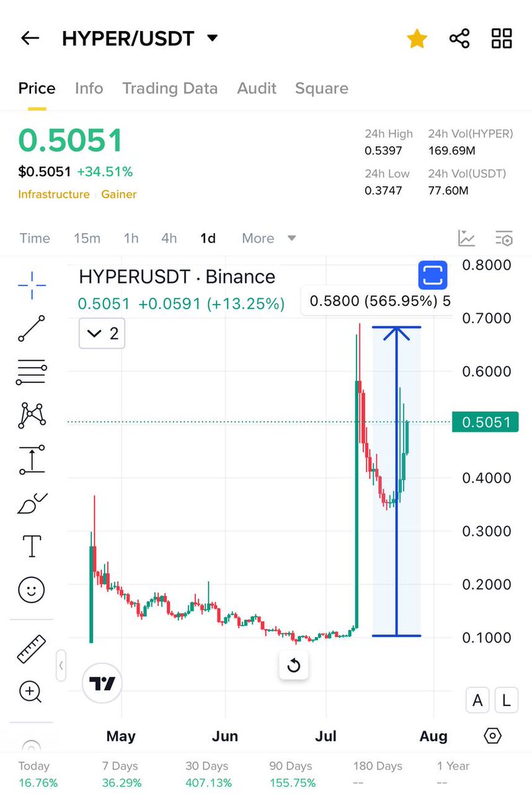Toggle the favorite star for HYPER/USDT
This screenshot has height=794, width=532.
pos(417,38)
